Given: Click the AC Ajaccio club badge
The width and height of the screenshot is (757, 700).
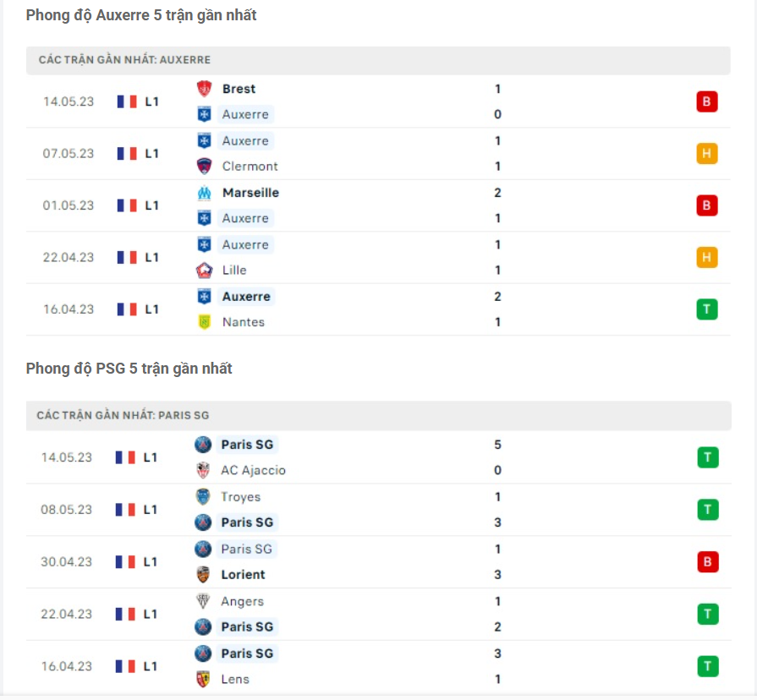Looking at the screenshot, I should coord(203,470).
